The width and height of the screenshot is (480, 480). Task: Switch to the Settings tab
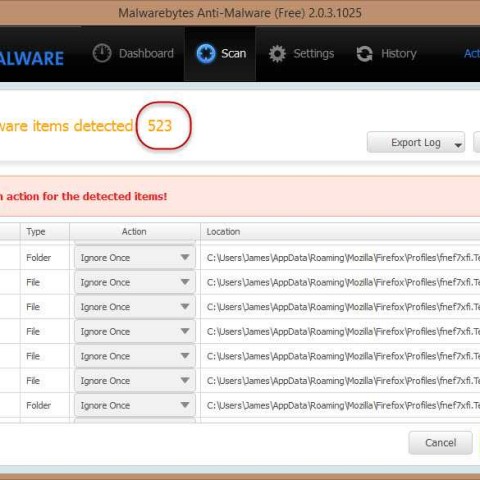301,54
